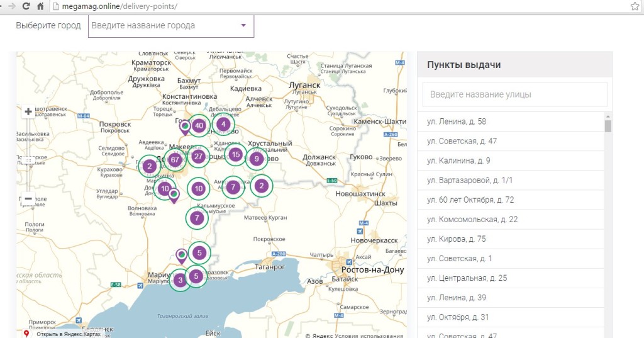
Task: Click the single pin marker above Волноваха
Action: (174, 196)
